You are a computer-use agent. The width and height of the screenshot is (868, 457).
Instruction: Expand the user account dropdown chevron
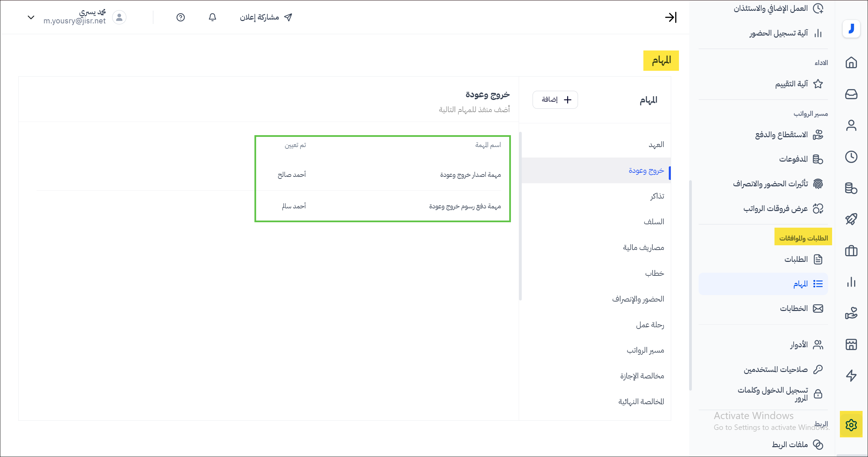31,17
